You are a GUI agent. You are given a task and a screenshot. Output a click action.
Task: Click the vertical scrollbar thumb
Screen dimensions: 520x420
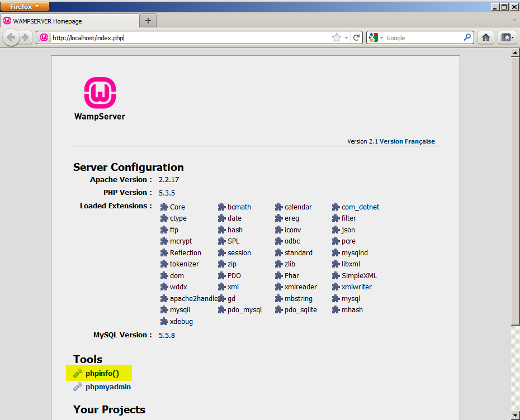(x=515, y=191)
